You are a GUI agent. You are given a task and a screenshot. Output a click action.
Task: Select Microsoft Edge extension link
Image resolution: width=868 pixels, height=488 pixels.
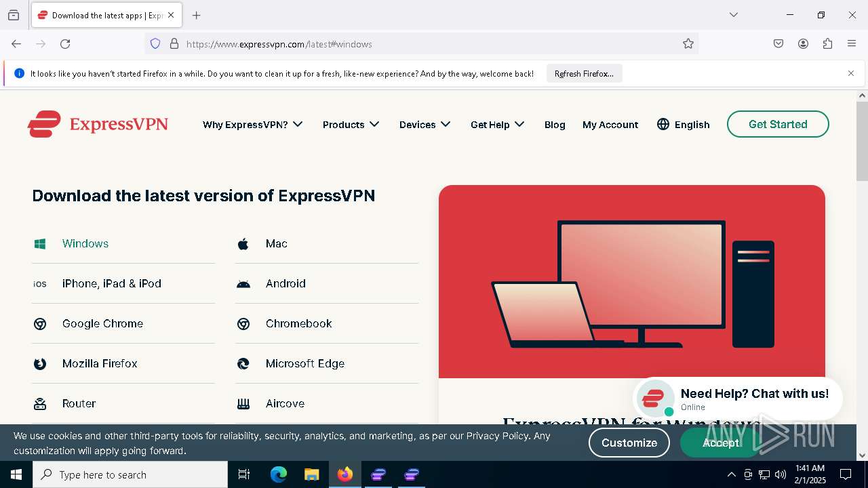(305, 364)
